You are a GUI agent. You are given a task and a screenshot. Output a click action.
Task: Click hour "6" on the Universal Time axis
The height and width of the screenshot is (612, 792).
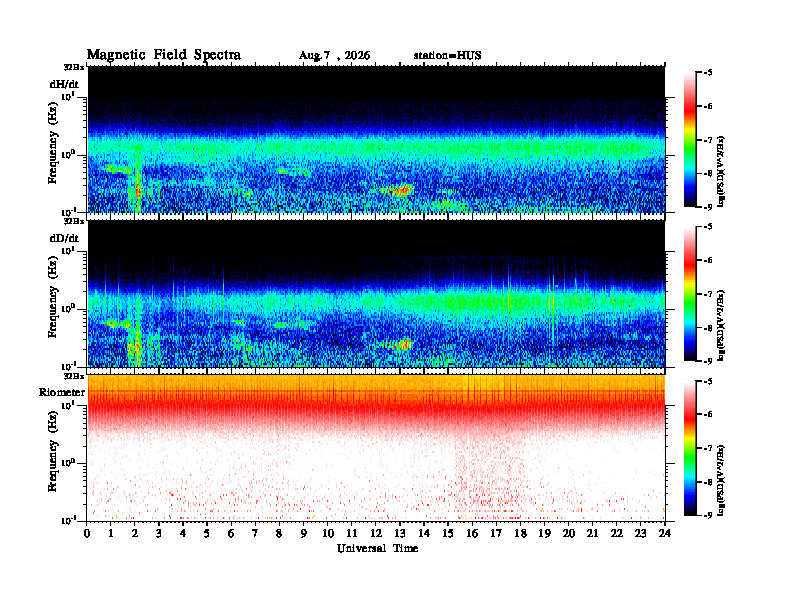click(x=231, y=533)
